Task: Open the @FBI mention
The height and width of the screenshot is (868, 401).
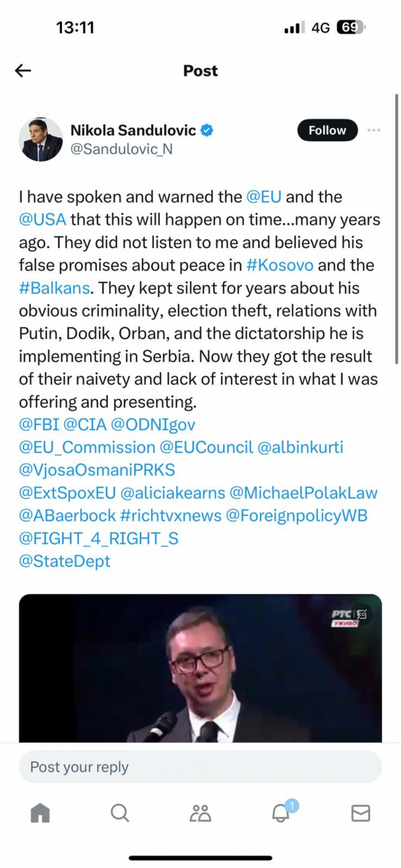Action: click(x=39, y=425)
